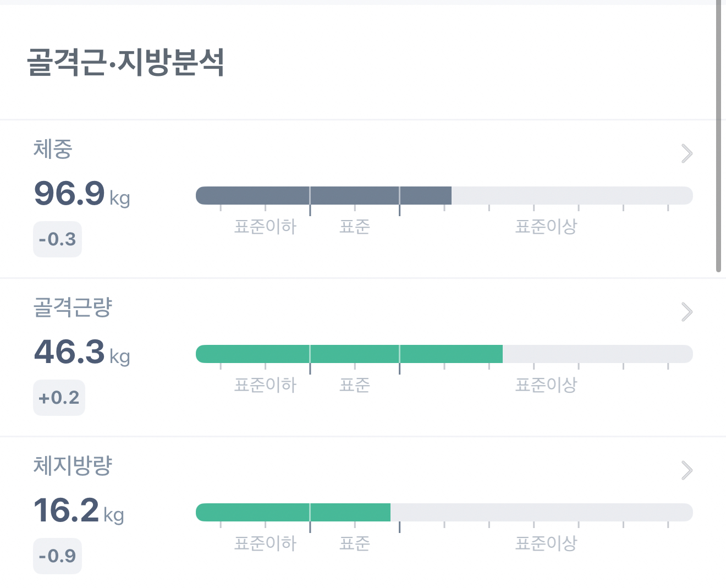Screen dimensions: 726x588
Task: Click 표준 label under the 체지방량 bar
Action: click(355, 543)
